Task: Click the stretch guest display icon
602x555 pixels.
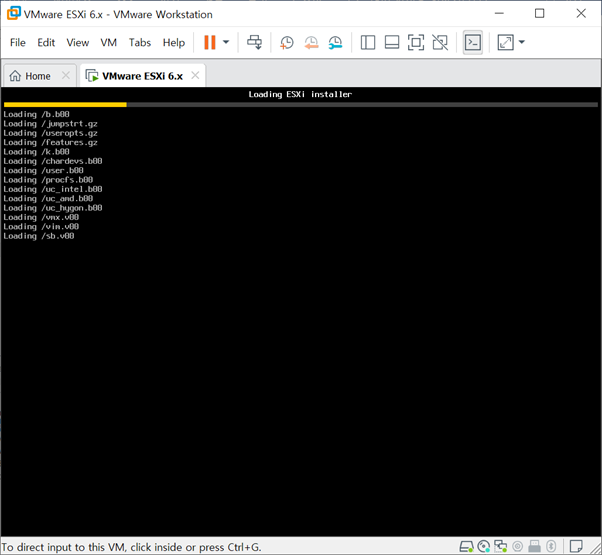Action: click(505, 42)
